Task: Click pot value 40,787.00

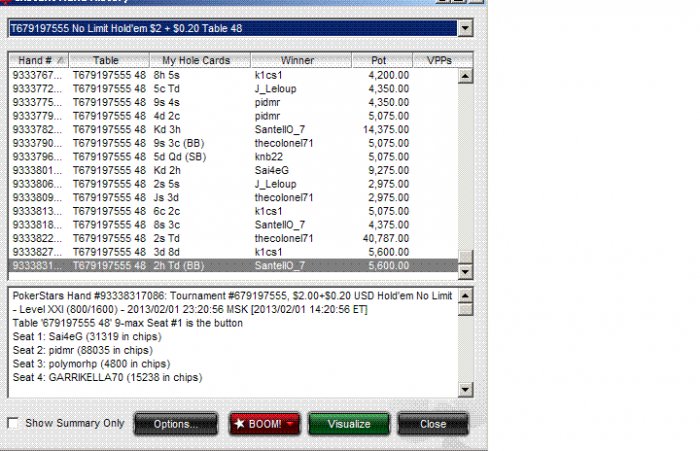Action: pyautogui.click(x=386, y=238)
